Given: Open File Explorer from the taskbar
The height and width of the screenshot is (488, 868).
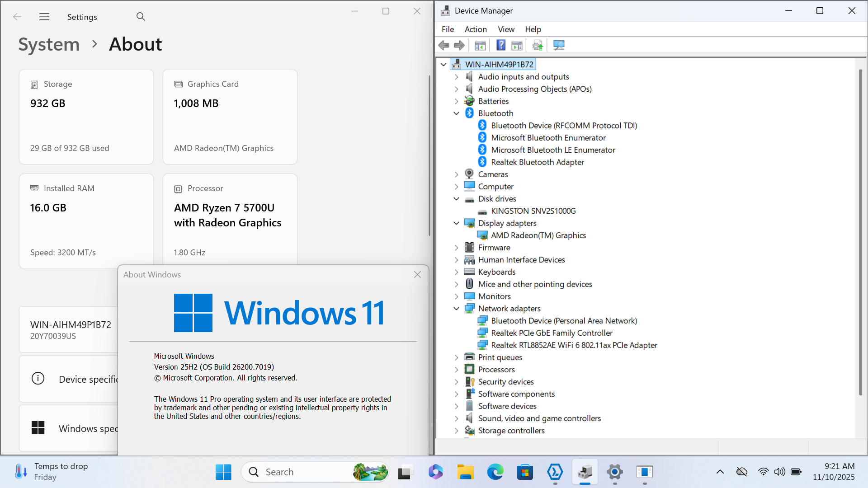Looking at the screenshot, I should click(x=465, y=472).
